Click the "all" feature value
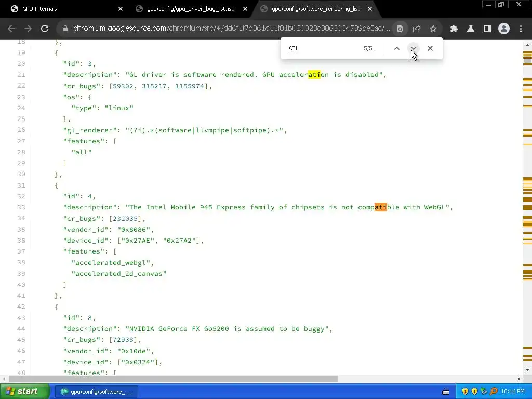532x399 pixels. pos(82,152)
